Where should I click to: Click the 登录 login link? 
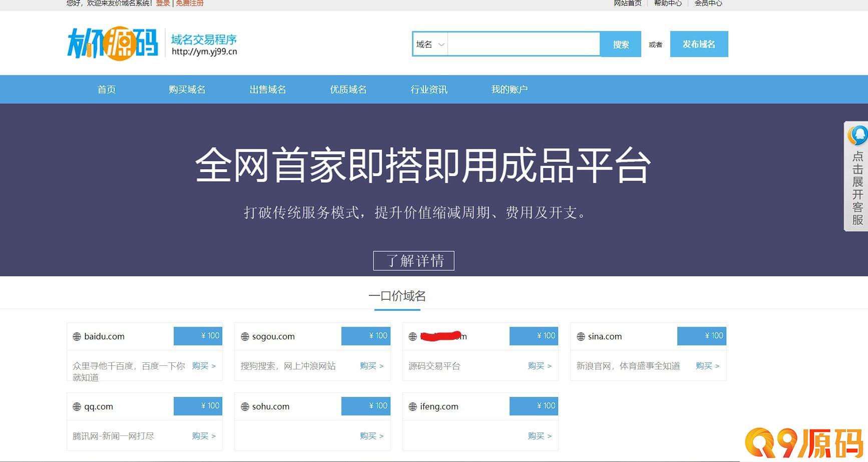163,3
